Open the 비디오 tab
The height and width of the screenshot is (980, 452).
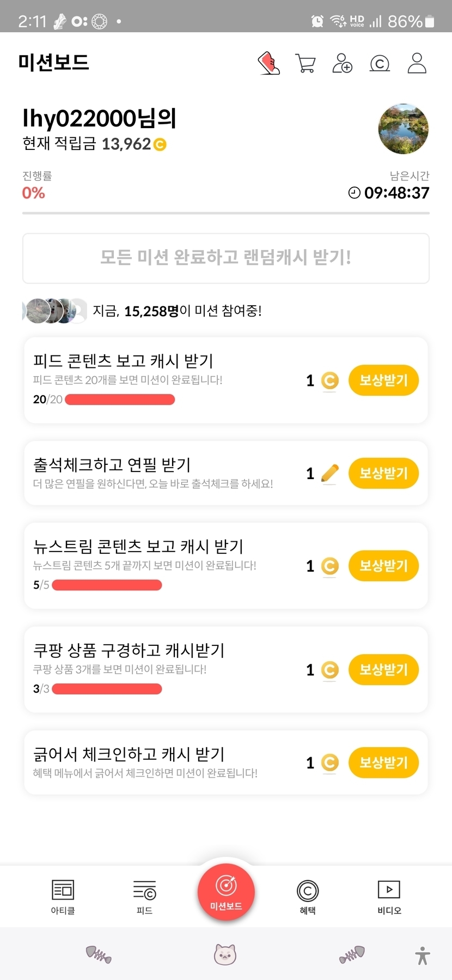click(x=389, y=897)
